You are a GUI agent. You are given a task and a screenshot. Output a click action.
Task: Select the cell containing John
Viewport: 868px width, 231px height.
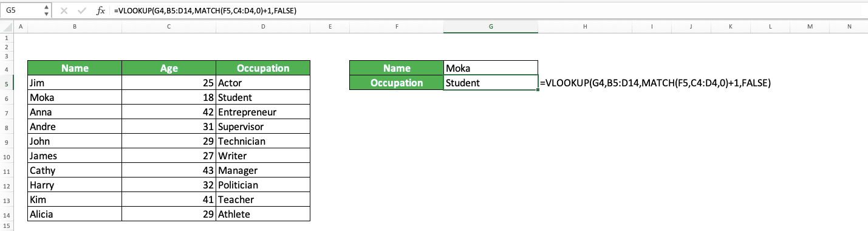pyautogui.click(x=75, y=141)
